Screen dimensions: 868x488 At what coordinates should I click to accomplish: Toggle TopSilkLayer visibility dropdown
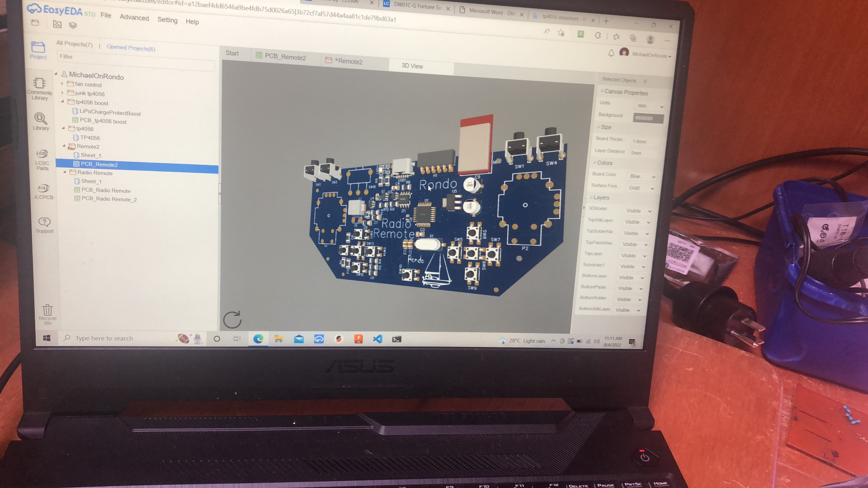tap(637, 222)
